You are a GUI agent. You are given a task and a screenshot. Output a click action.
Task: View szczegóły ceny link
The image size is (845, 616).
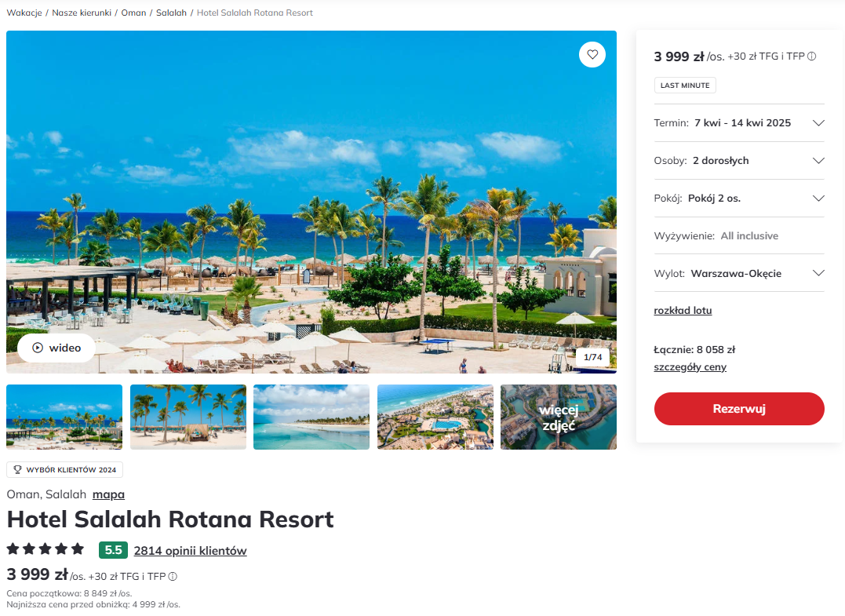pyautogui.click(x=690, y=367)
